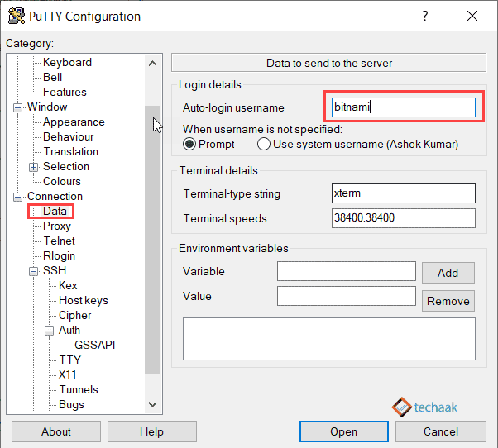Collapse the Auth tree node
This screenshot has height=448, width=498.
[49, 331]
